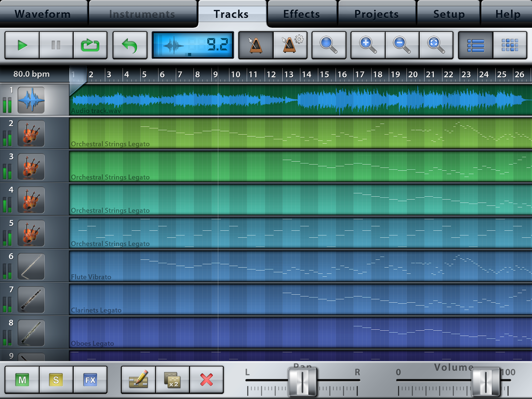Screen dimensions: 532x399
Task: Select the audio waveform icon on track 1
Action: 31,100
